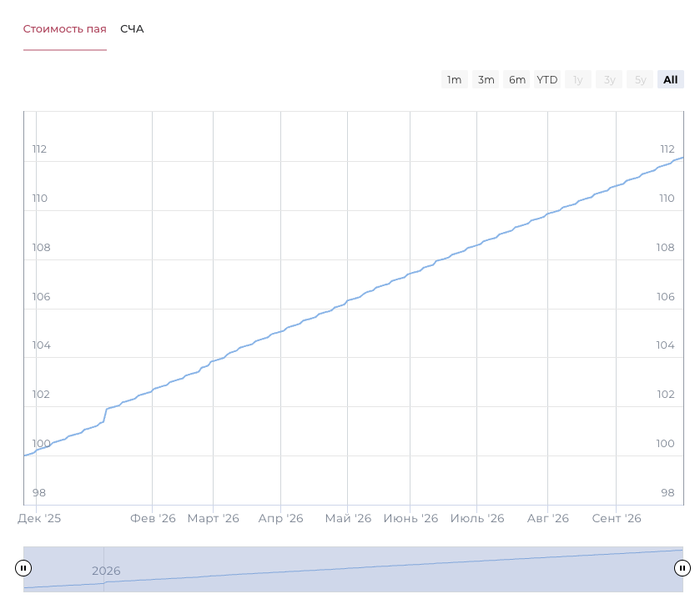Select the All range button

pos(671,79)
